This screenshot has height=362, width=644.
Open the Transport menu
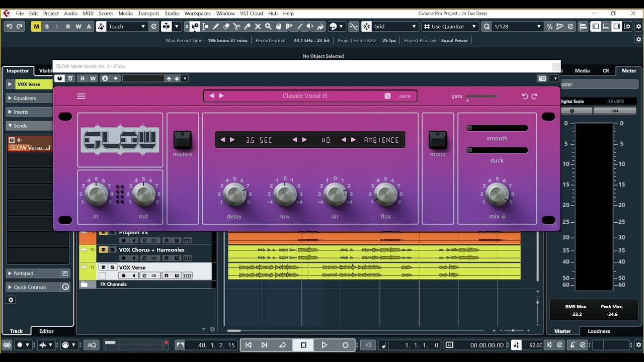(x=148, y=13)
